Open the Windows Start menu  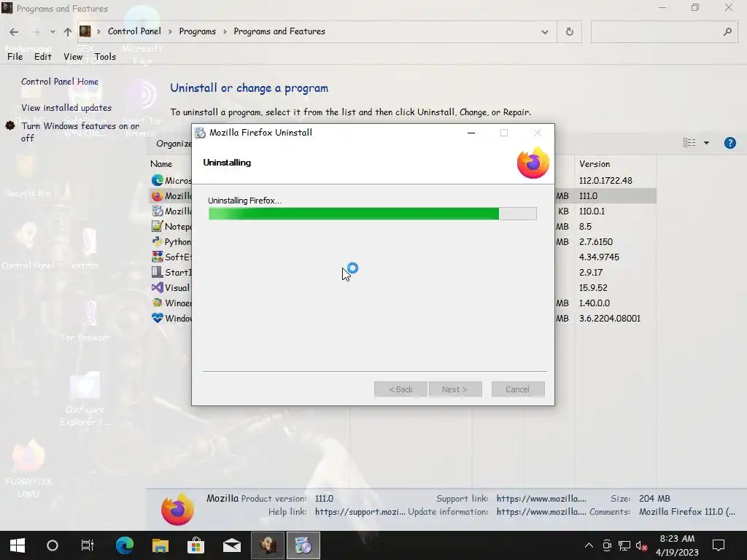[18, 545]
